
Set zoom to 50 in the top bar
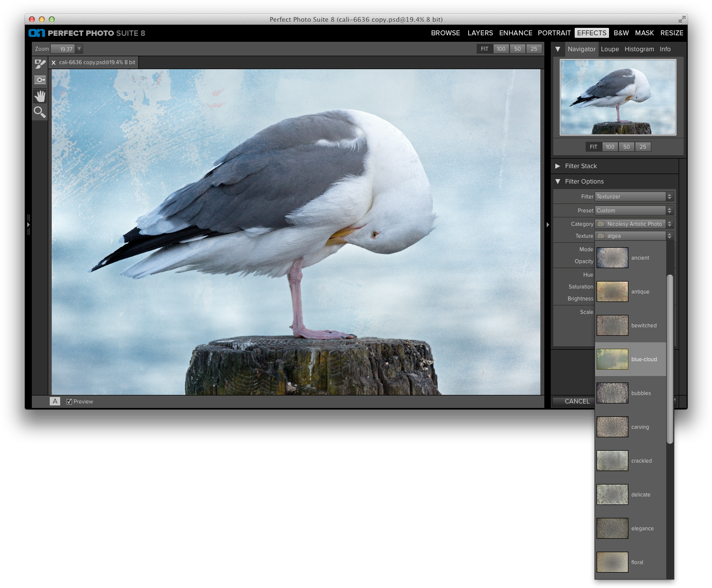pos(517,49)
